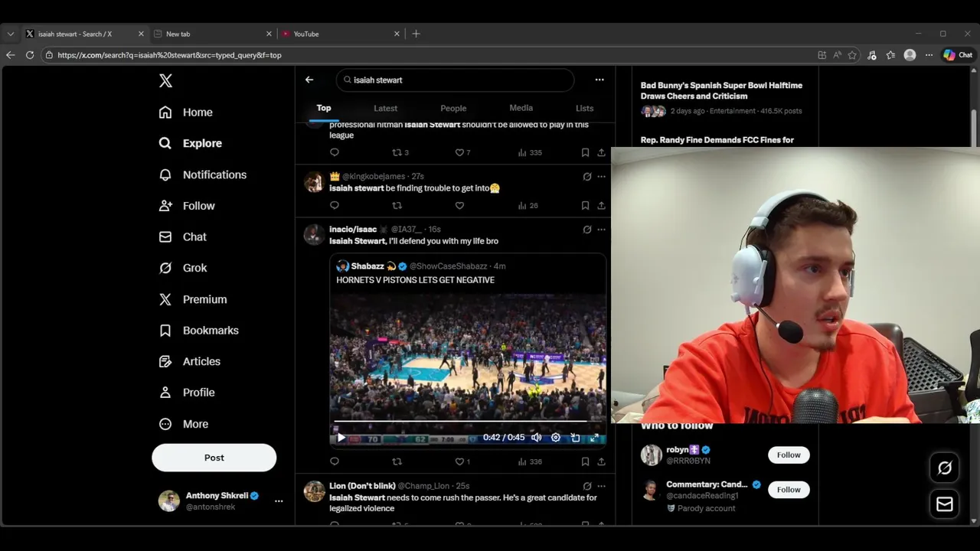The height and width of the screenshot is (551, 980).
Task: Mute the video with speaker icon
Action: click(x=537, y=438)
